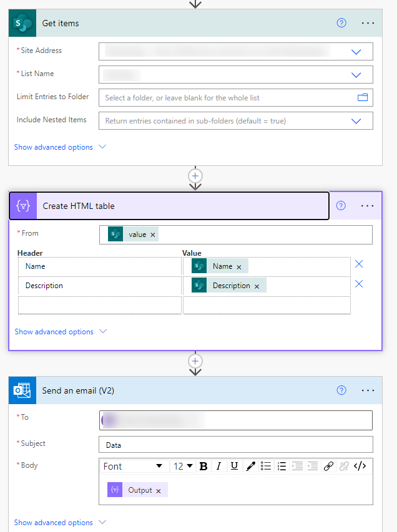Click the Send an email (V2) title

click(78, 390)
